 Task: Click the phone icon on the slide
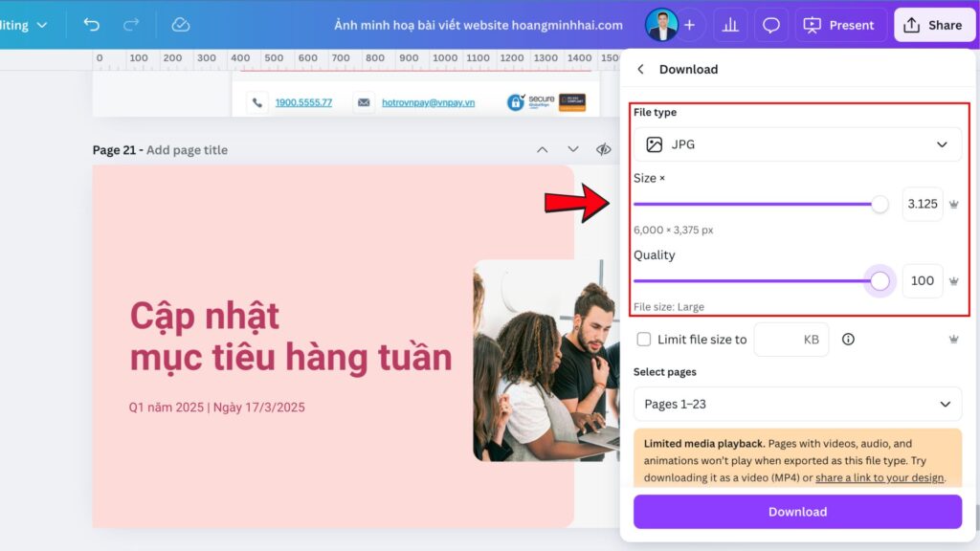tap(256, 102)
